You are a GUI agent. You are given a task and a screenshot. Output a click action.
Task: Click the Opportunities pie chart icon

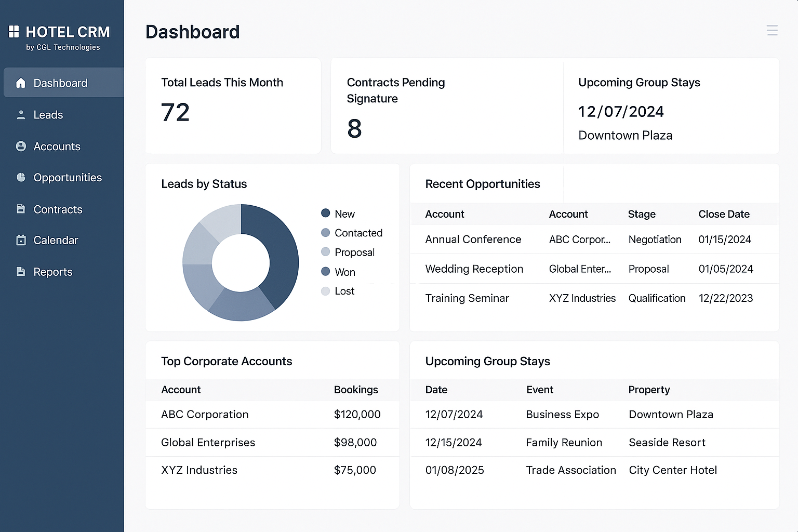[21, 178]
